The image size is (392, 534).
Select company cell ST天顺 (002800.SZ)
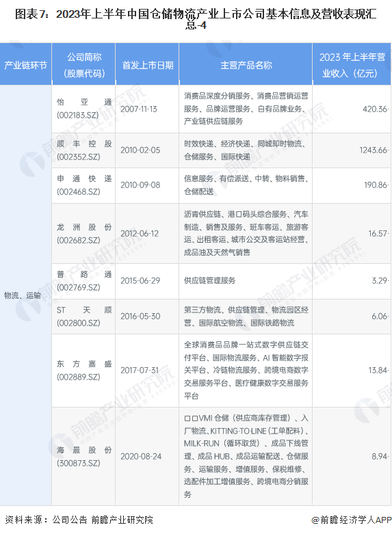[84, 317]
